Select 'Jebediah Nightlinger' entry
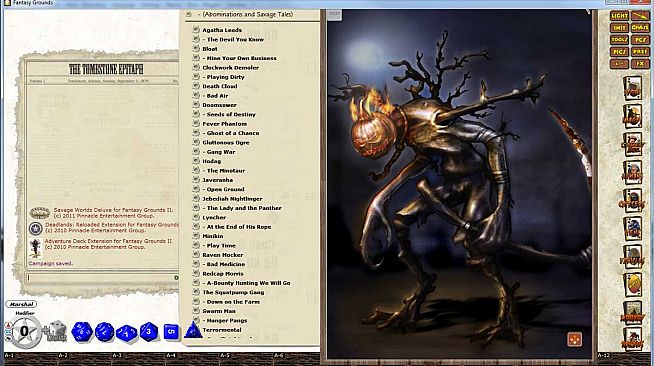Screen dimensions: 654x366 point(232,199)
